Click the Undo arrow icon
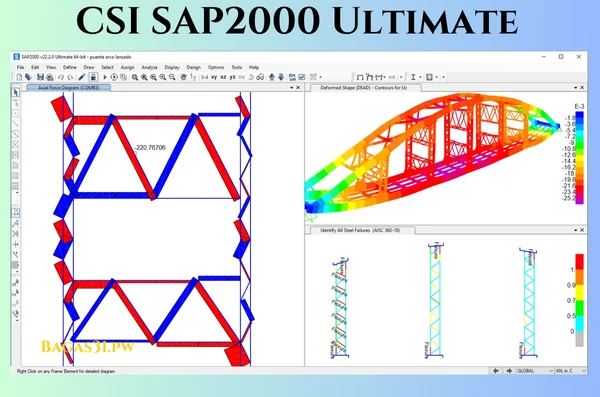This screenshot has width=600, height=397. point(61,77)
